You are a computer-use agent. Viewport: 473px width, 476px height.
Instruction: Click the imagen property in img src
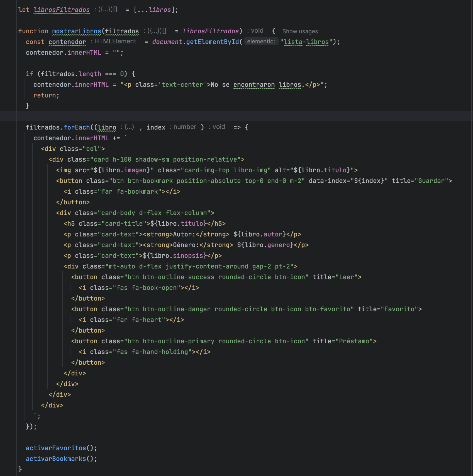coord(135,170)
